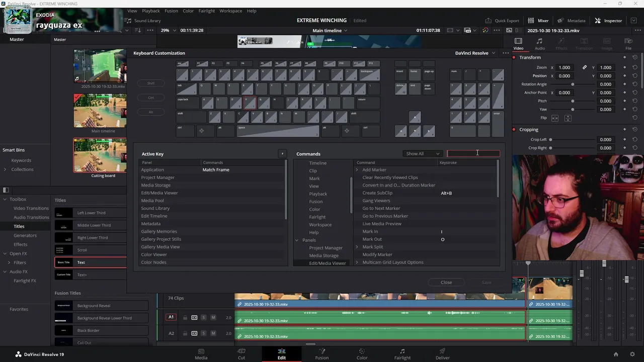Click the Commands search field

[x=473, y=153]
